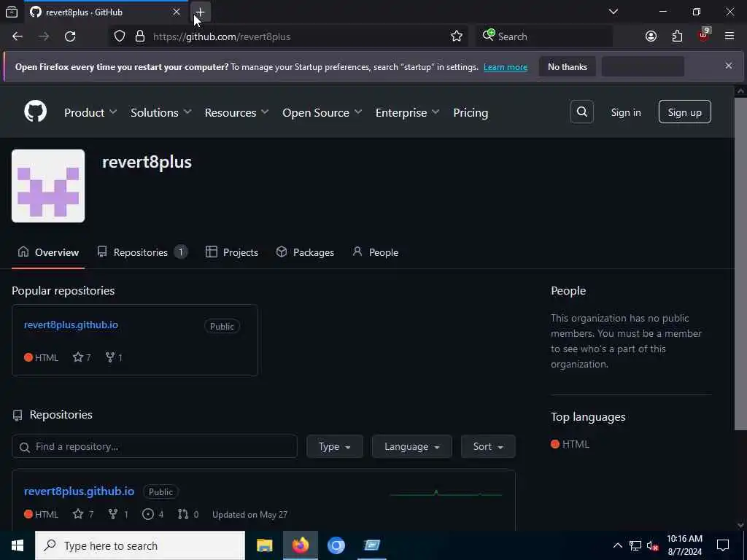Dismiss the Firefox startup notification bar
The width and height of the screenshot is (747, 560).
(x=729, y=66)
